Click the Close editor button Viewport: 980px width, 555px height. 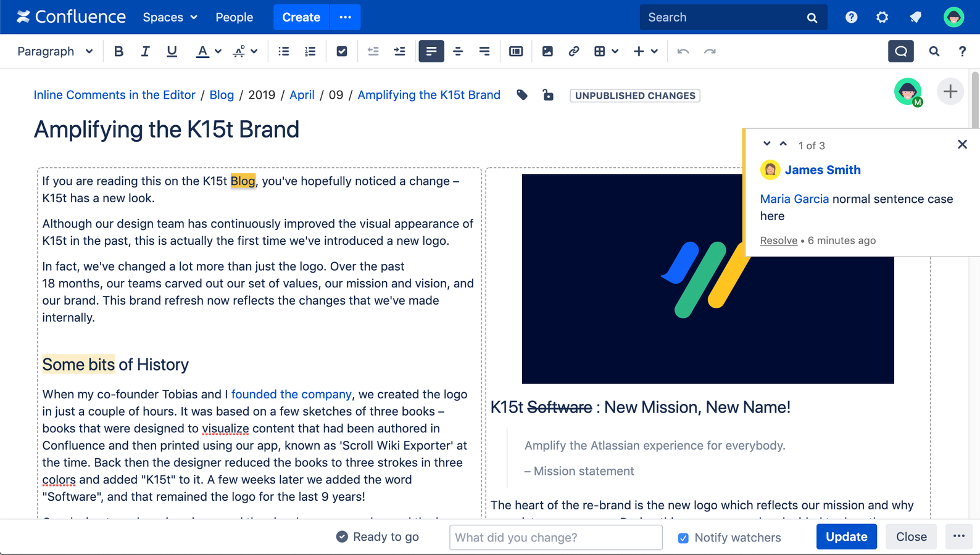click(911, 536)
